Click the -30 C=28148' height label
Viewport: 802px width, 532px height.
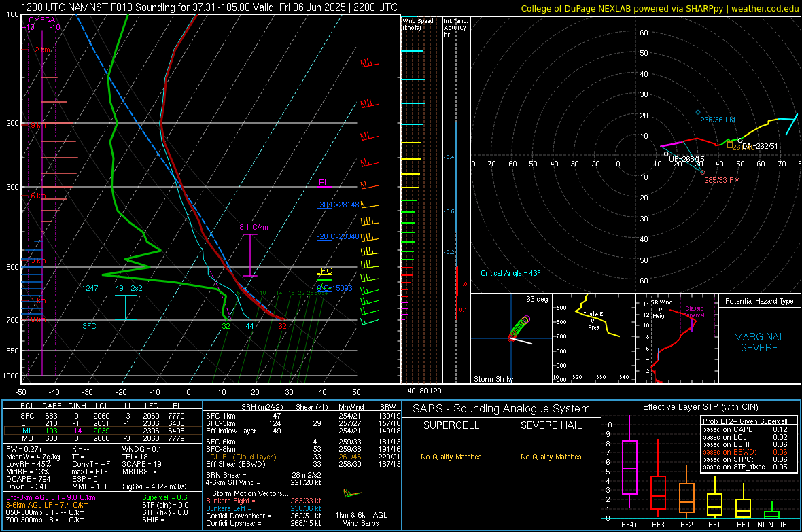(338, 205)
